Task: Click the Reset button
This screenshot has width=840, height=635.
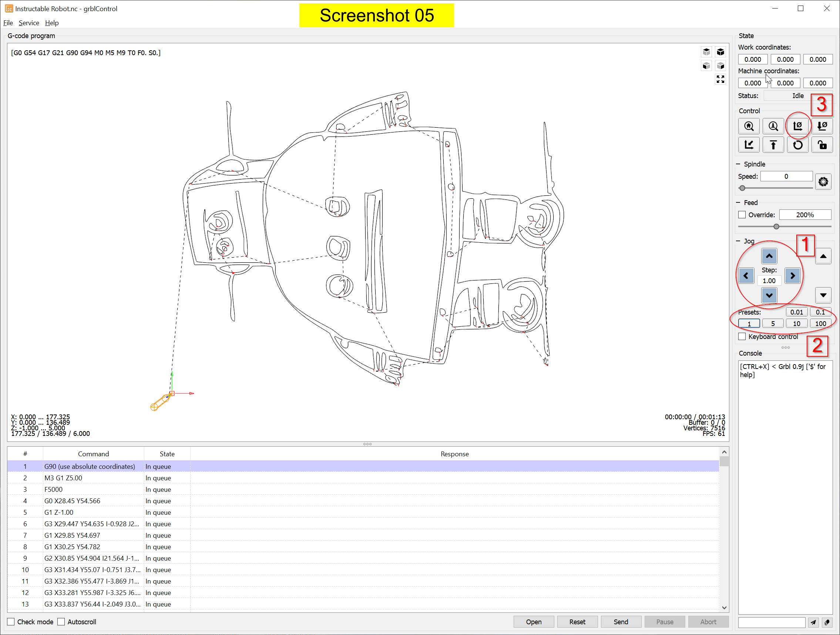Action: [577, 622]
